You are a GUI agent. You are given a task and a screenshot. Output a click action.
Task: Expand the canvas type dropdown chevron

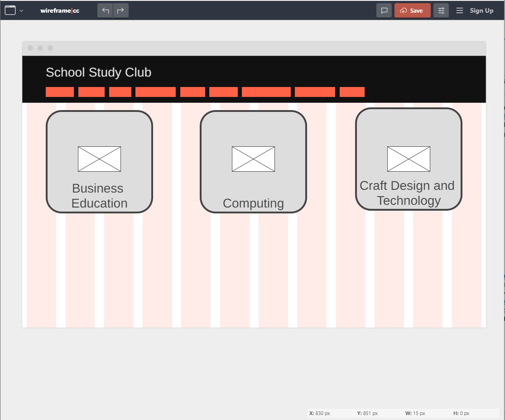click(21, 11)
